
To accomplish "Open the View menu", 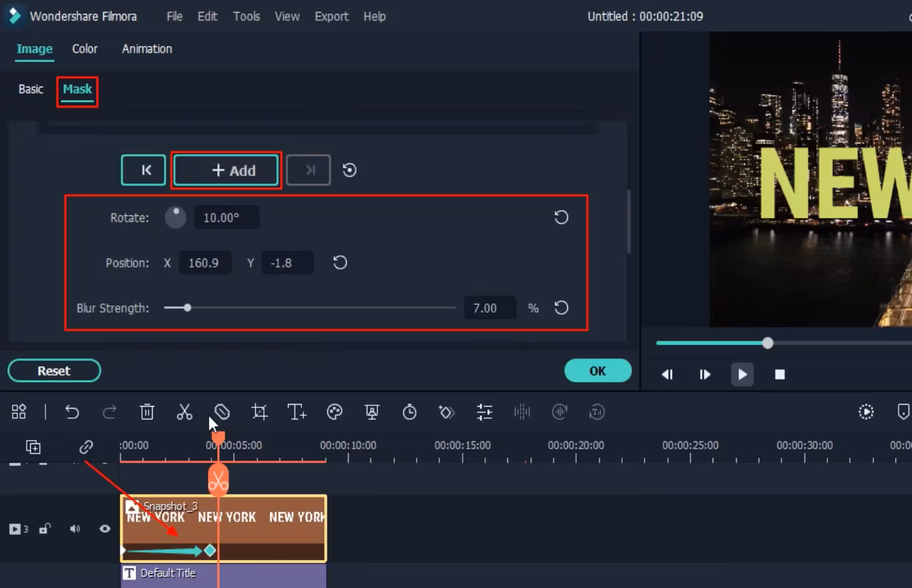I will (287, 16).
